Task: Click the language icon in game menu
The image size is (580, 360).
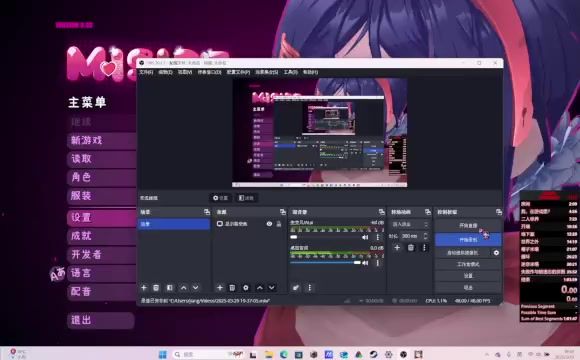Action: pyautogui.click(x=57, y=274)
